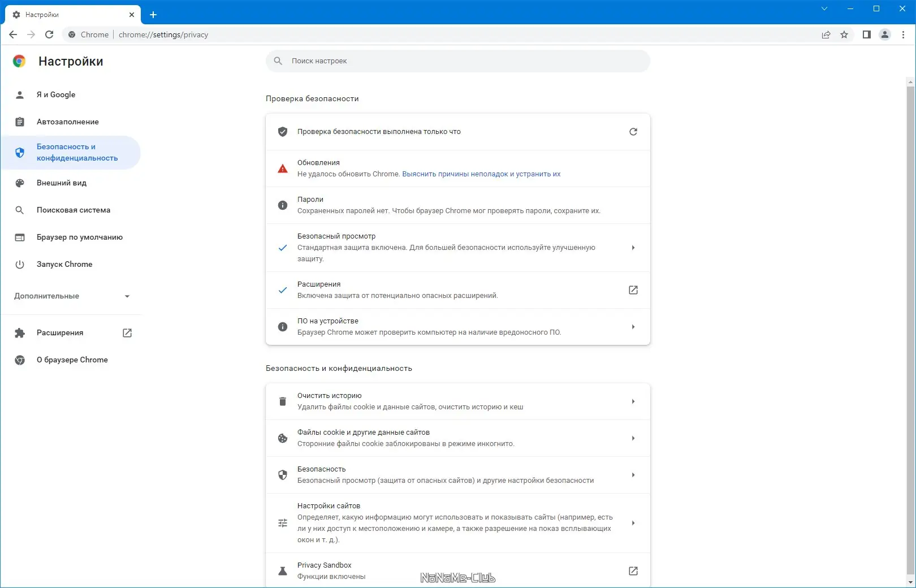The image size is (916, 588).
Task: Open the Расширения external link icon
Action: [x=633, y=290]
